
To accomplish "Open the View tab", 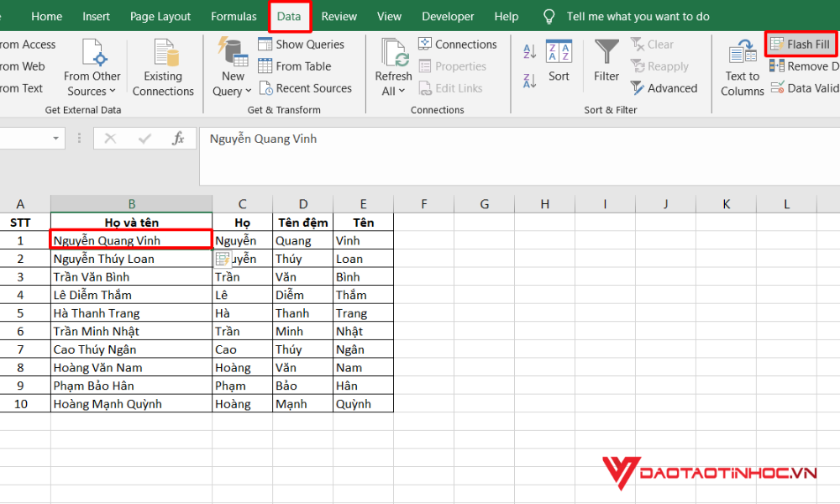I will point(389,17).
